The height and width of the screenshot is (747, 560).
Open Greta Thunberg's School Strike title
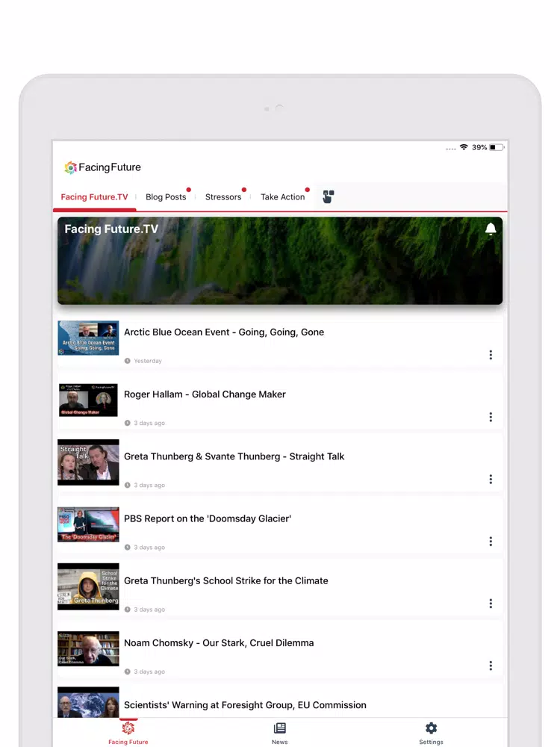[225, 580]
